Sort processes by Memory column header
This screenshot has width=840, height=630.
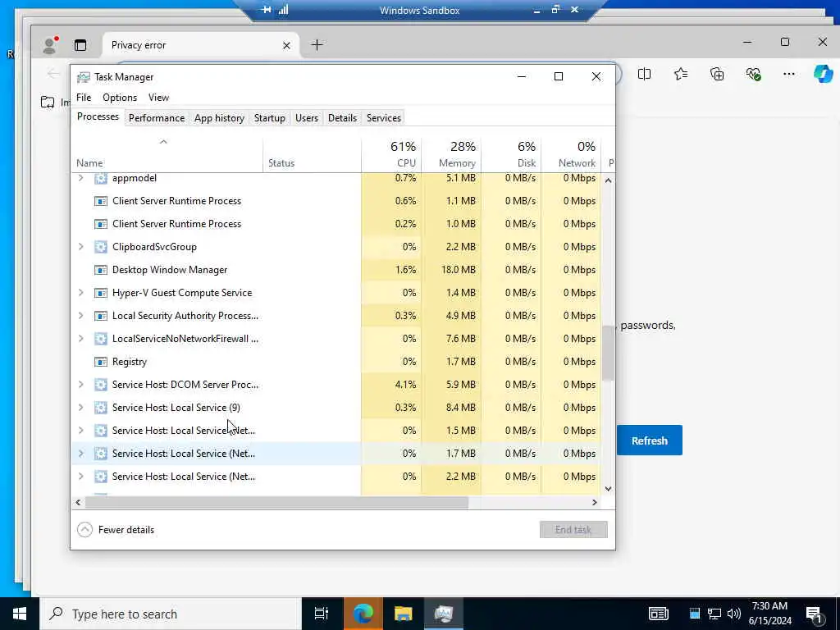point(452,154)
